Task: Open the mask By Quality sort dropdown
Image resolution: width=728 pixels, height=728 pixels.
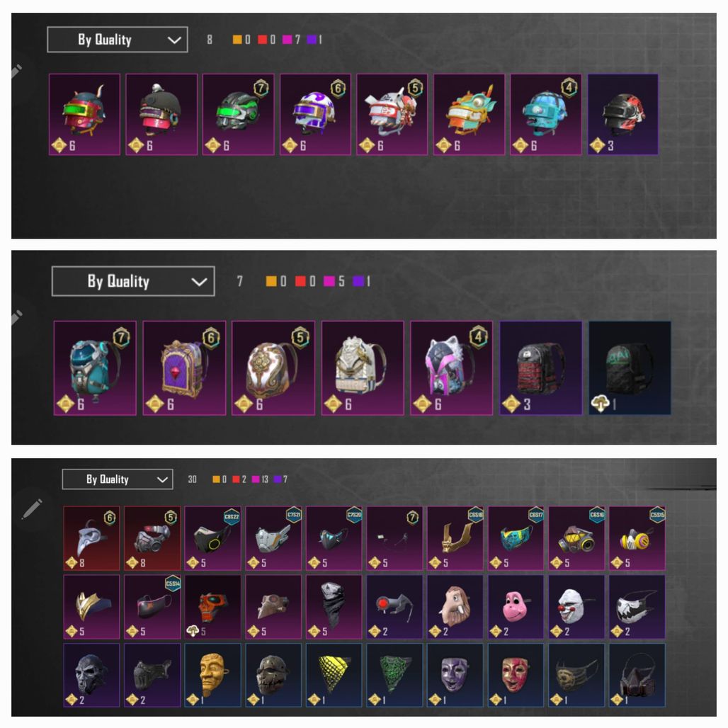Action: click(118, 479)
